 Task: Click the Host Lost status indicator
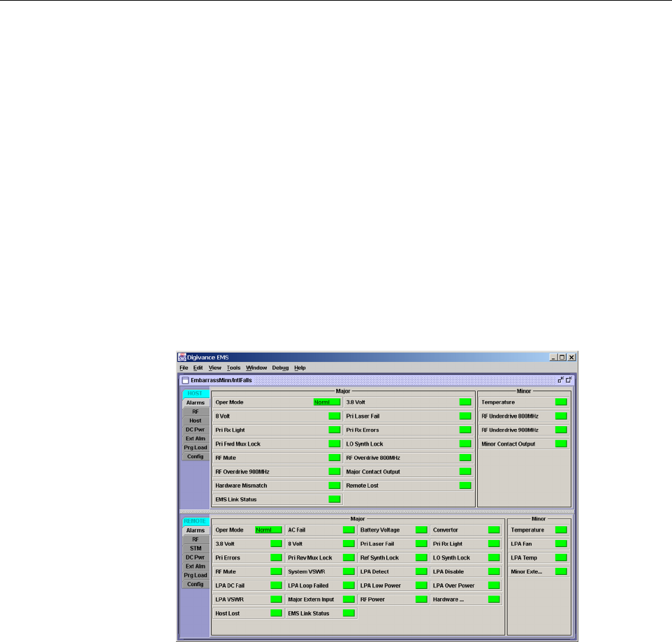point(277,613)
